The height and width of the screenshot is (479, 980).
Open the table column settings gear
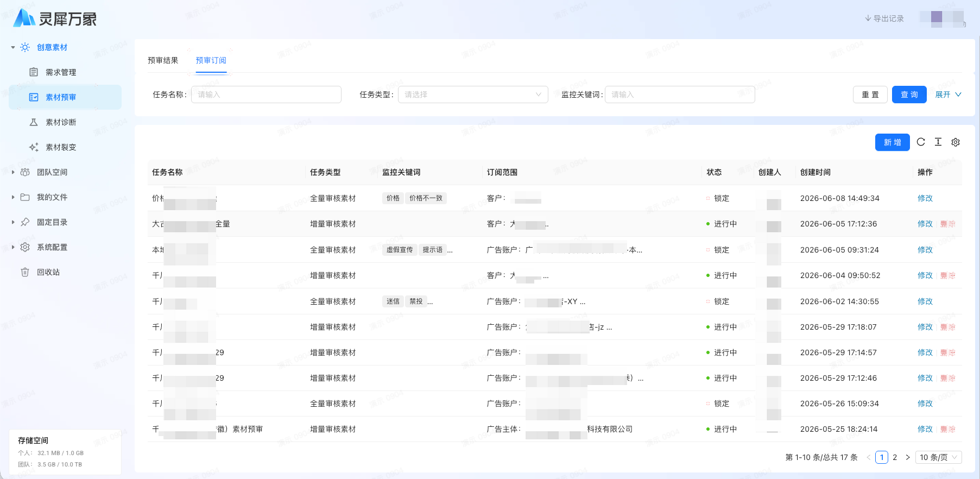pos(956,142)
